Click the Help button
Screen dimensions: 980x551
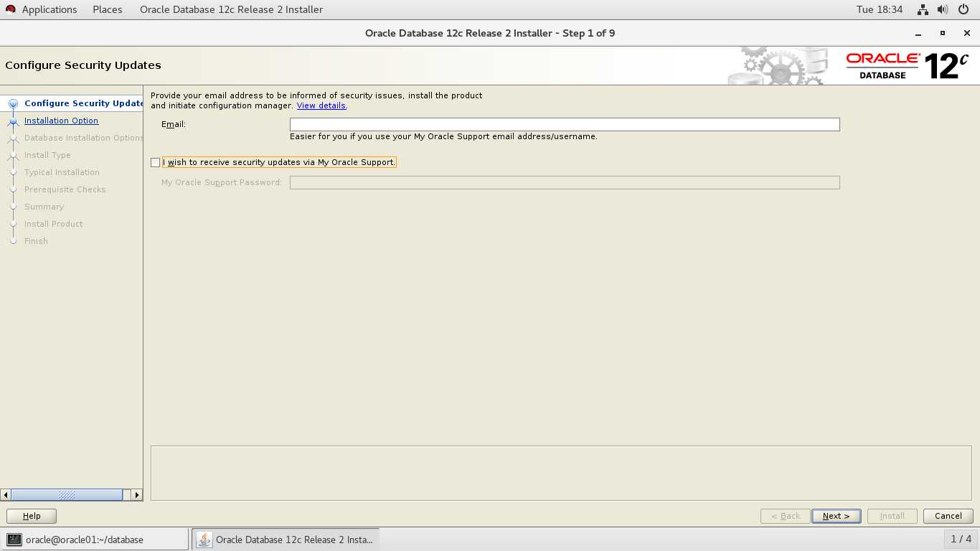(x=32, y=516)
